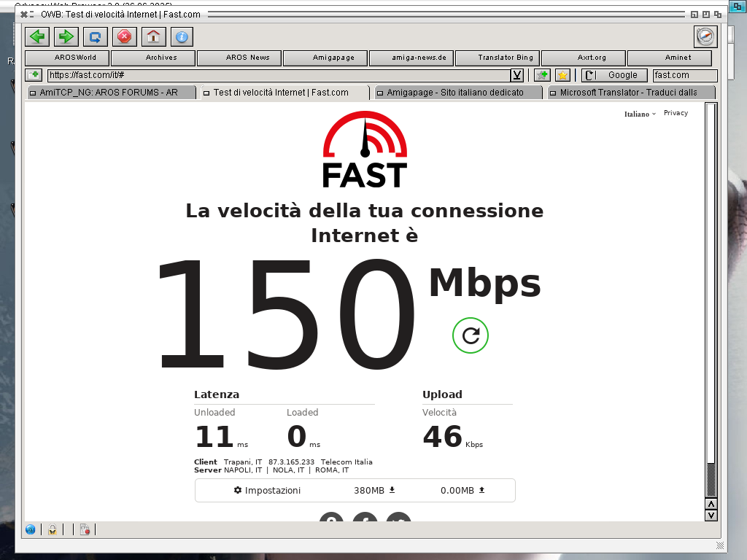Click the scrollbar down arrow
This screenshot has height=560, width=747.
[x=711, y=516]
